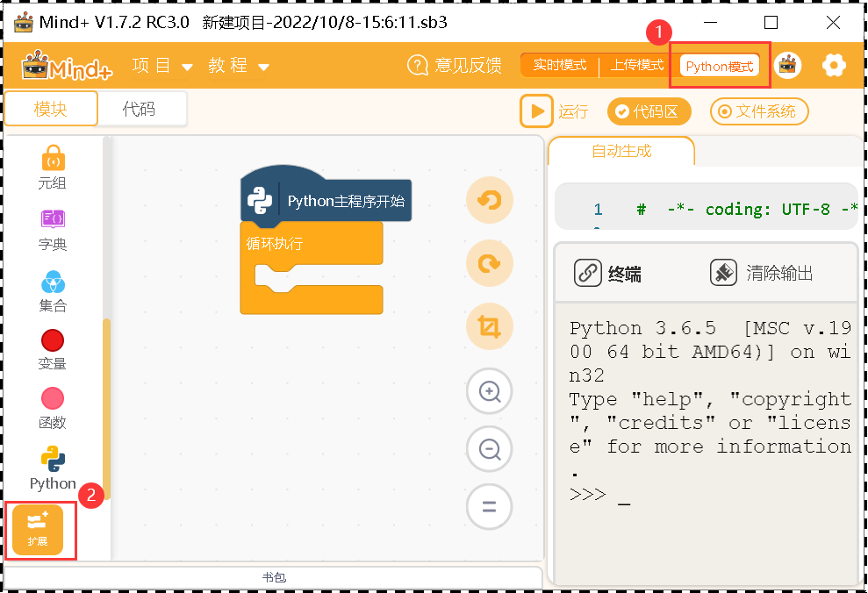
Task: Click the Python logo on the start block
Action: (260, 201)
